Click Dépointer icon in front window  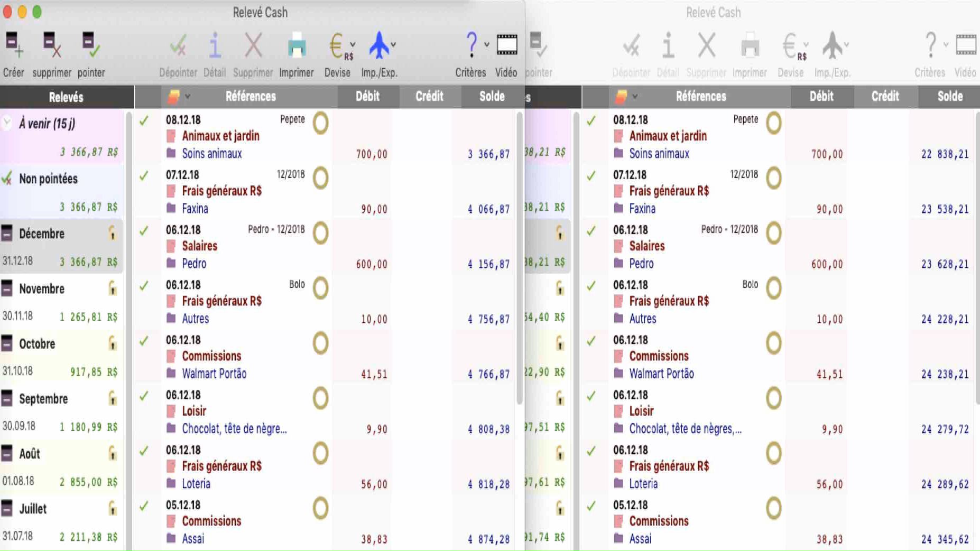178,45
